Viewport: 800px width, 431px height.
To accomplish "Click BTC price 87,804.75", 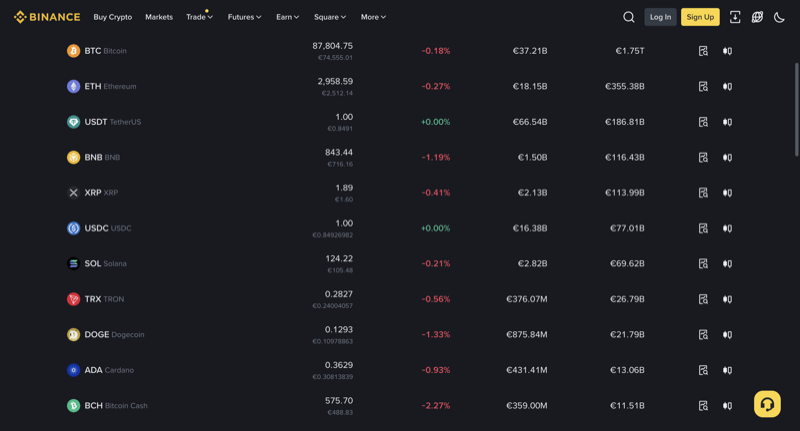I will (x=333, y=46).
